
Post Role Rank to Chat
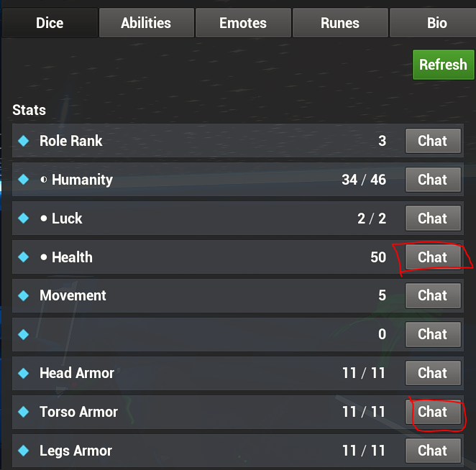432,141
